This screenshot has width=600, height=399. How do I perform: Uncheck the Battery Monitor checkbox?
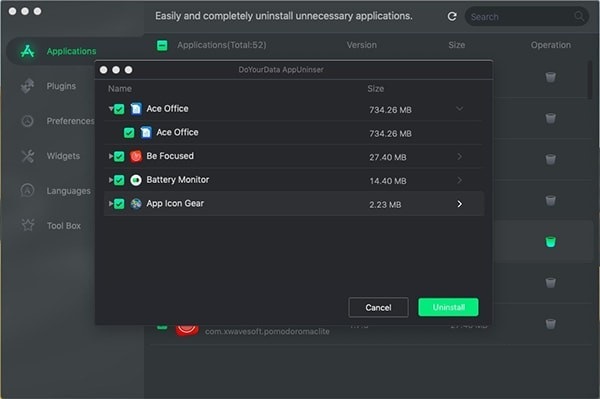point(119,180)
